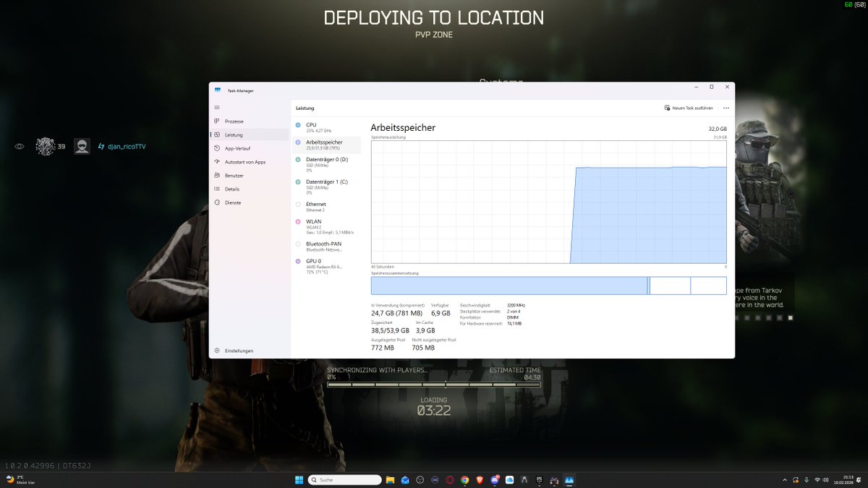This screenshot has width=868, height=488.
Task: Open Dienste in the sidebar
Action: pos(249,203)
